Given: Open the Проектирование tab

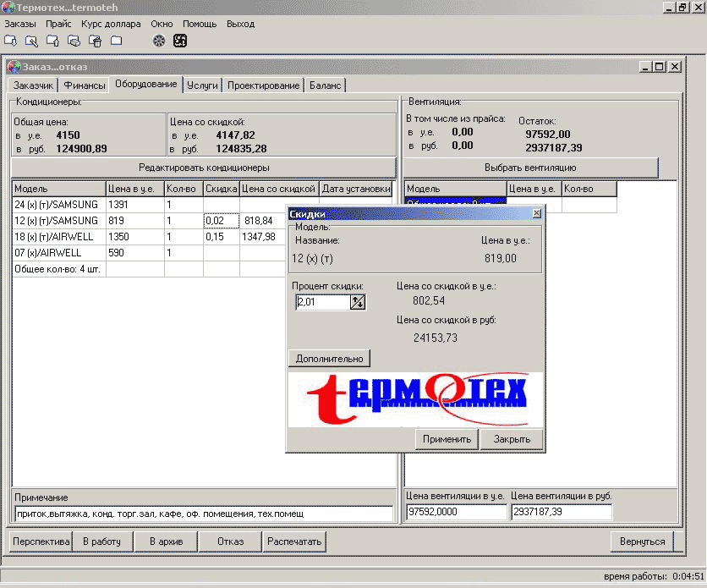Looking at the screenshot, I should coord(264,85).
